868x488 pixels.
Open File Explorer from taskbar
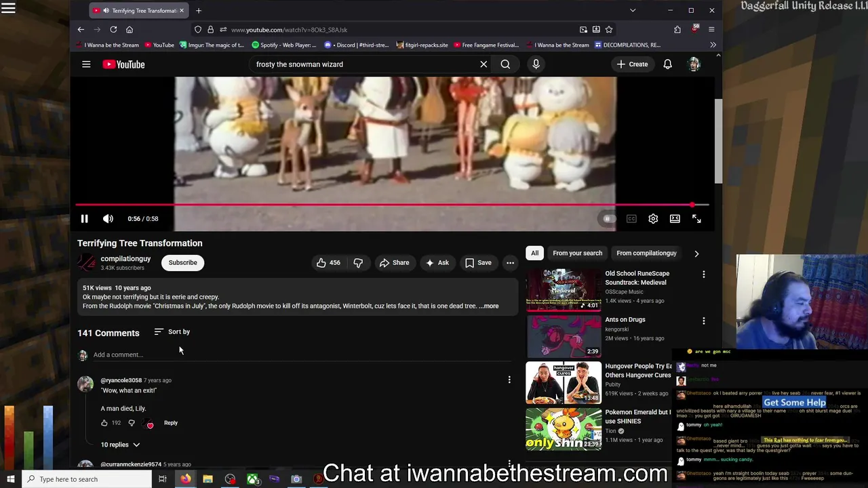point(208,479)
